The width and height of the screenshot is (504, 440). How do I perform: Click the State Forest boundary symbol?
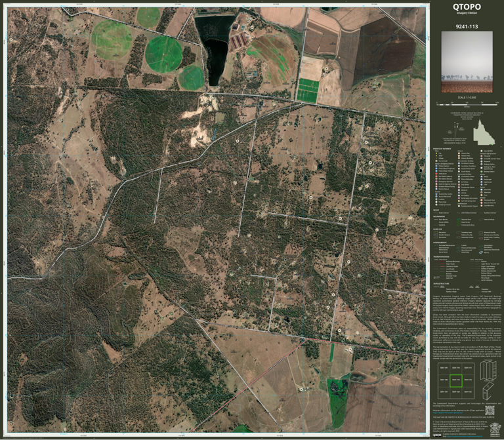458,222
